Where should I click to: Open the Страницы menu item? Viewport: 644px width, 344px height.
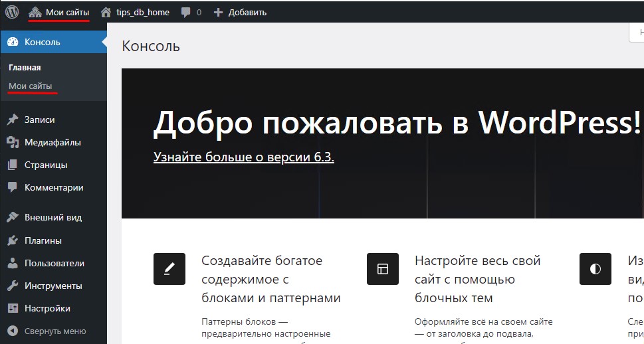(x=45, y=165)
